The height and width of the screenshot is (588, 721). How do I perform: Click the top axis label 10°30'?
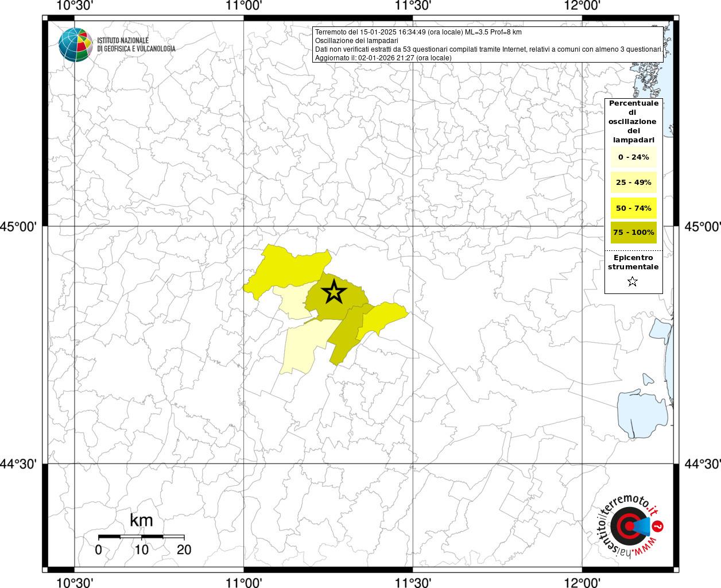click(x=75, y=6)
